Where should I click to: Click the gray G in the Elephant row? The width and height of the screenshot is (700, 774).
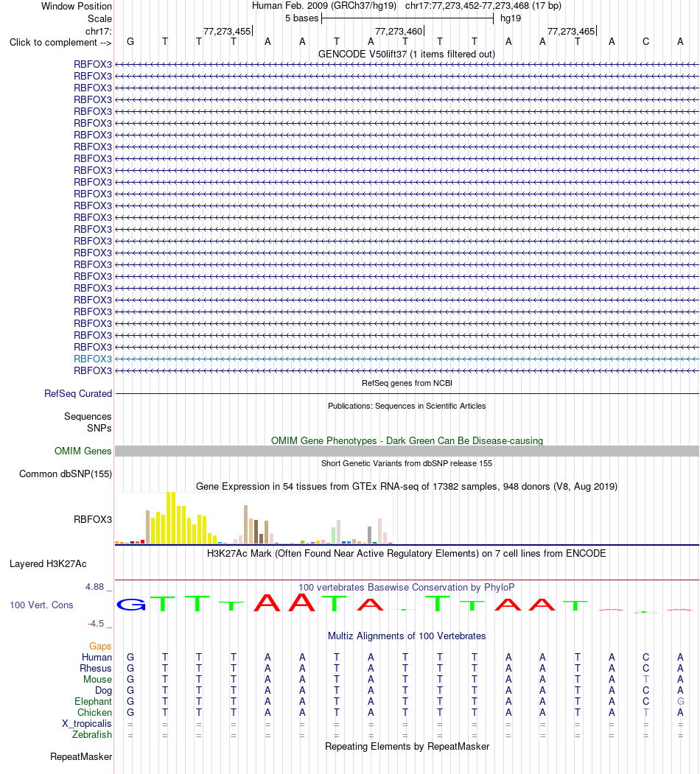[680, 701]
